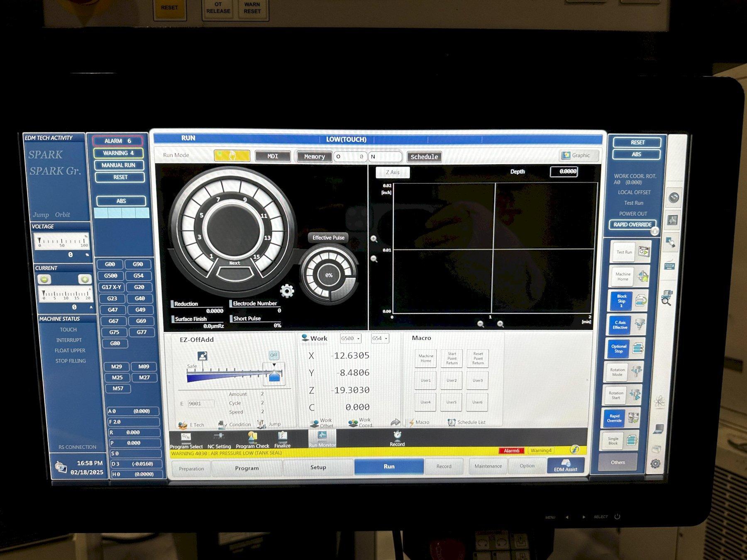This screenshot has width=747, height=560.
Task: Click the information icon on the warning bar
Action: click(x=575, y=449)
